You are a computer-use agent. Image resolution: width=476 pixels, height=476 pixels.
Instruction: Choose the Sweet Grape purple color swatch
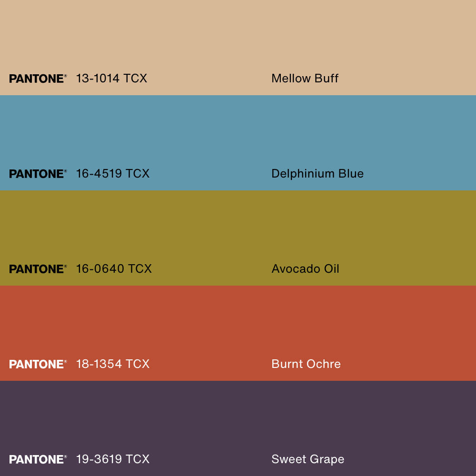point(238,419)
